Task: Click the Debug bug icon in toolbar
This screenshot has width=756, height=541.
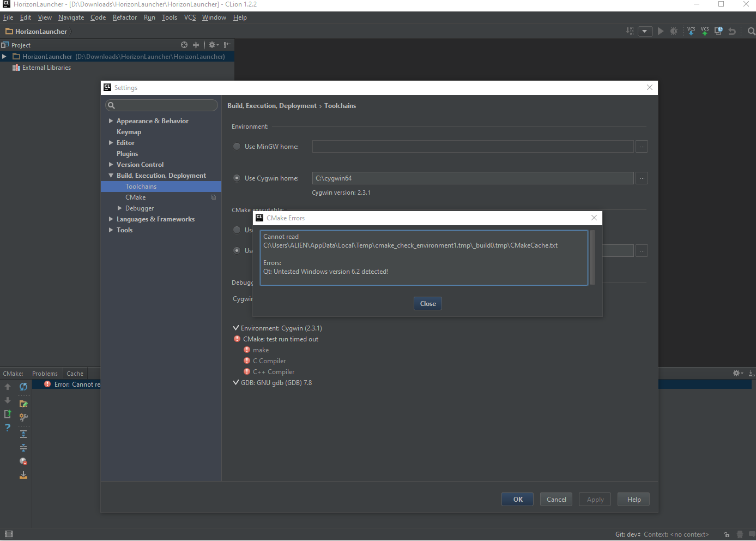Action: (x=674, y=32)
